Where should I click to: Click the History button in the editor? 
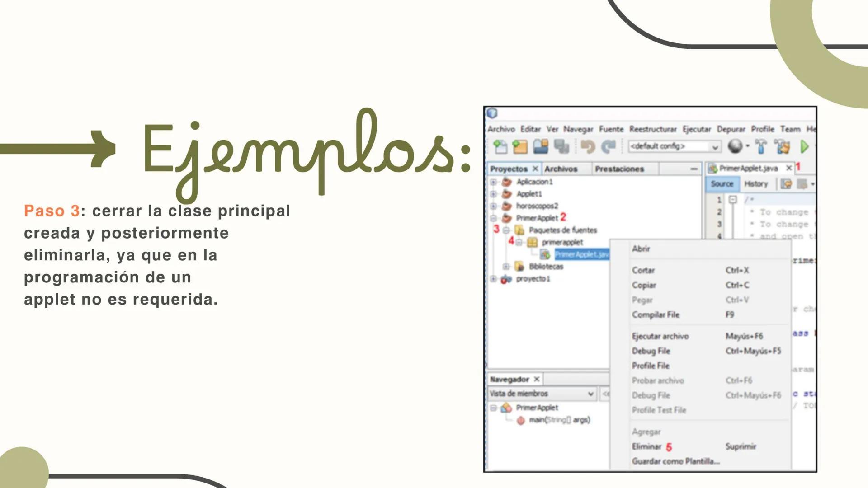(x=756, y=183)
